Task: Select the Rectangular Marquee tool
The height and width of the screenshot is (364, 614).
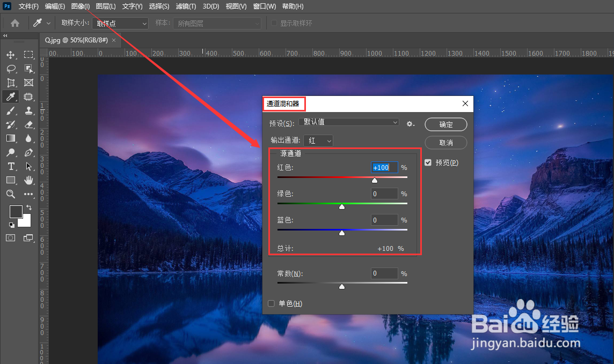Action: coord(28,55)
